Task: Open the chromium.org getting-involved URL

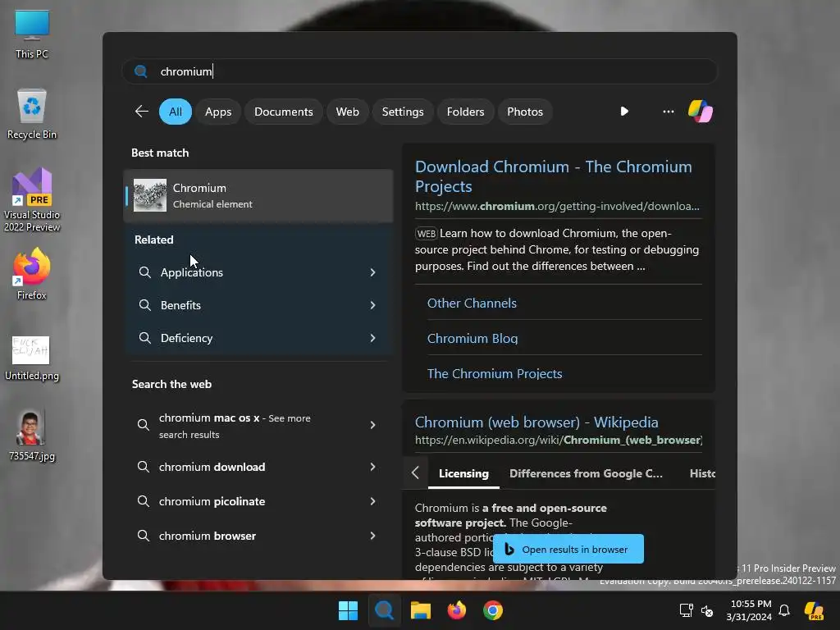Action: click(557, 206)
